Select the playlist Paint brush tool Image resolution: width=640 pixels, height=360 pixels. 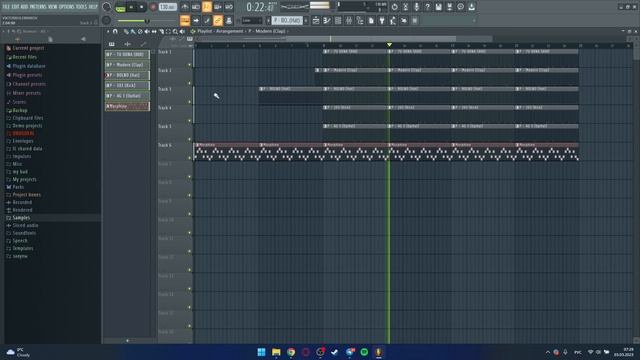click(133, 31)
